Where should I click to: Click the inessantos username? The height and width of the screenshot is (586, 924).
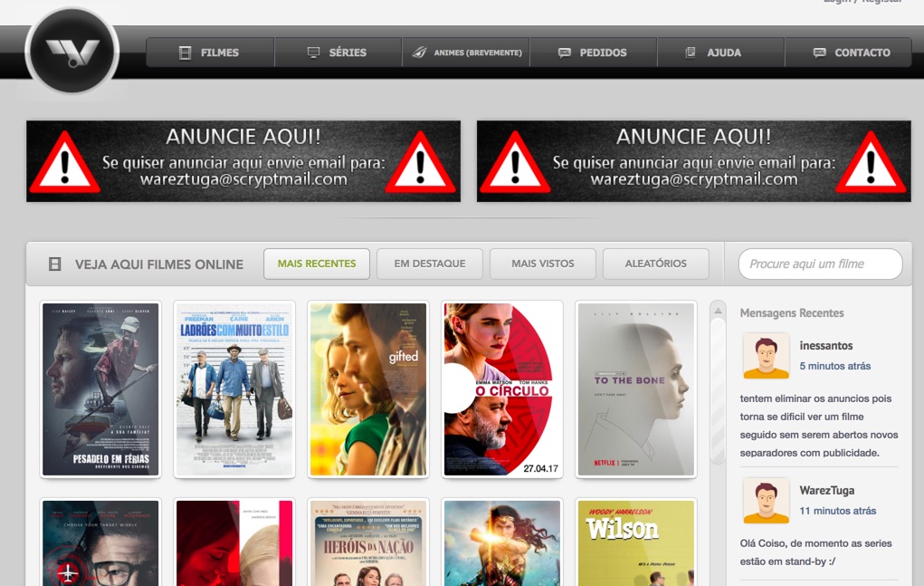coord(825,346)
